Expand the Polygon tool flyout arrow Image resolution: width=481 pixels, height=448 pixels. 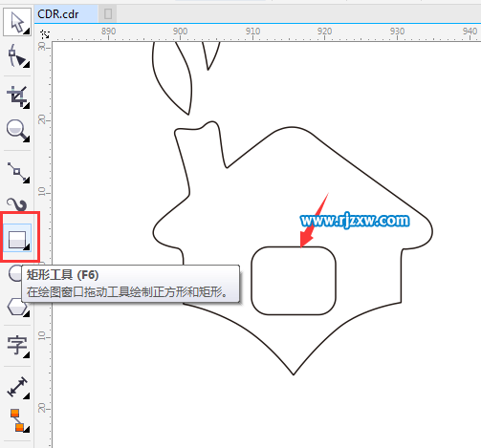click(x=27, y=314)
